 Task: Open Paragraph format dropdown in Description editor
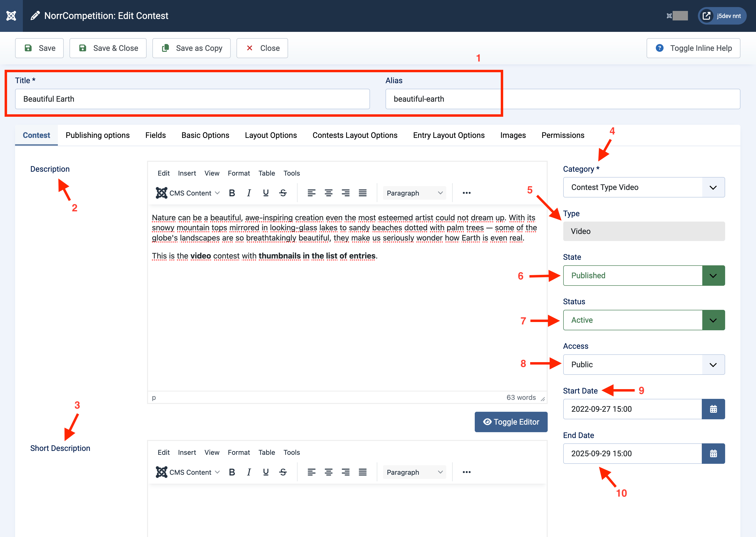[x=414, y=193]
